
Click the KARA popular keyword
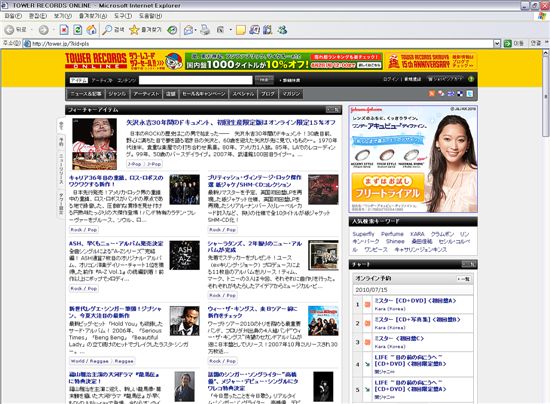coord(417,234)
